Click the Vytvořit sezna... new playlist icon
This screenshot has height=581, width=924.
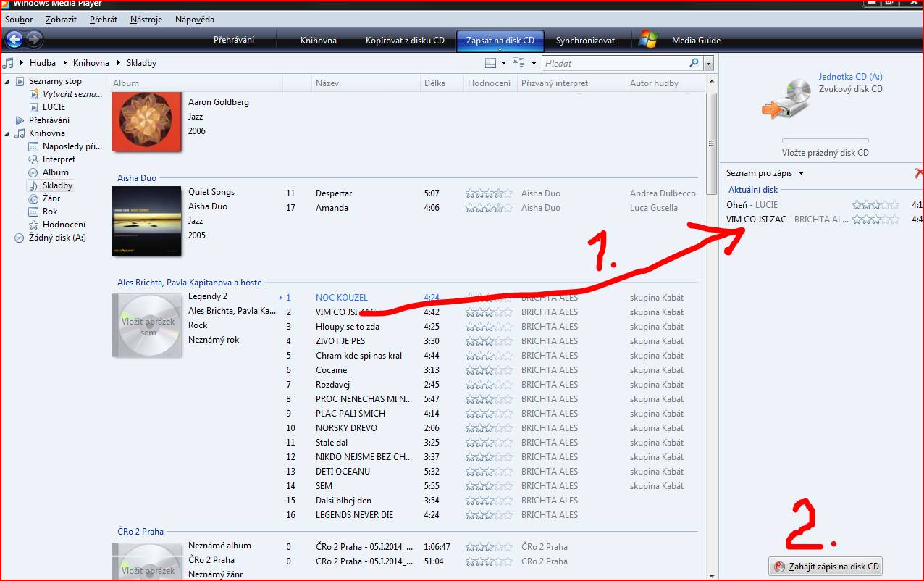tap(34, 94)
